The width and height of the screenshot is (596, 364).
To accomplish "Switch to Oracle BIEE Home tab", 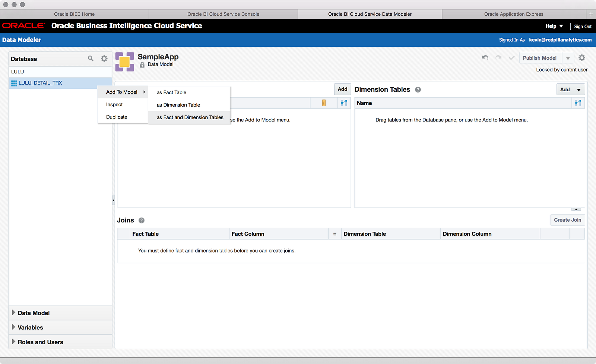I will [x=74, y=14].
